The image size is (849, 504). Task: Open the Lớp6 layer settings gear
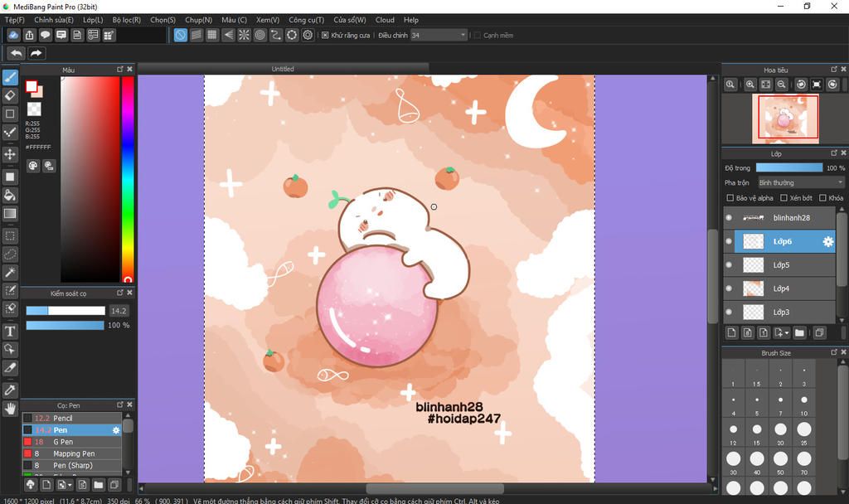828,241
